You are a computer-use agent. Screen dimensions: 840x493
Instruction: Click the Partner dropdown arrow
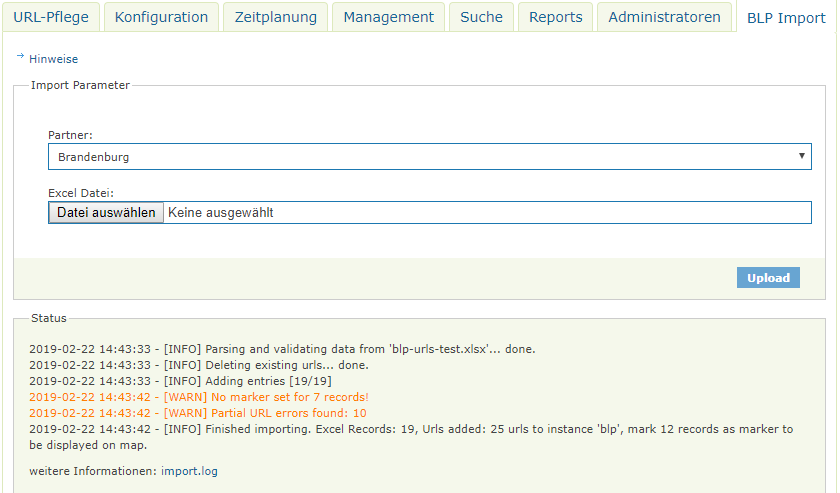point(801,157)
